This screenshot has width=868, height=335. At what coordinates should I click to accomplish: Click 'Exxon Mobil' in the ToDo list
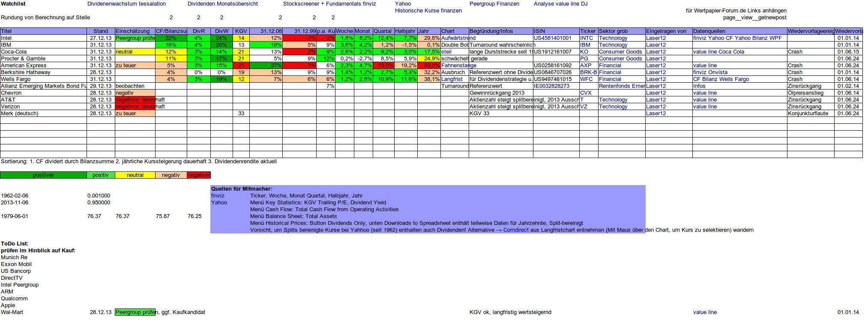[16, 264]
